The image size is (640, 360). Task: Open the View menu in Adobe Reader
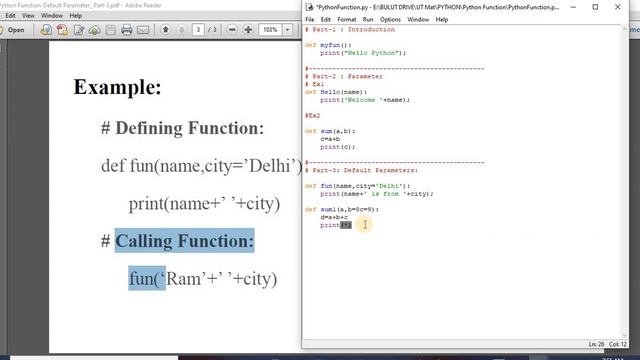[28, 16]
